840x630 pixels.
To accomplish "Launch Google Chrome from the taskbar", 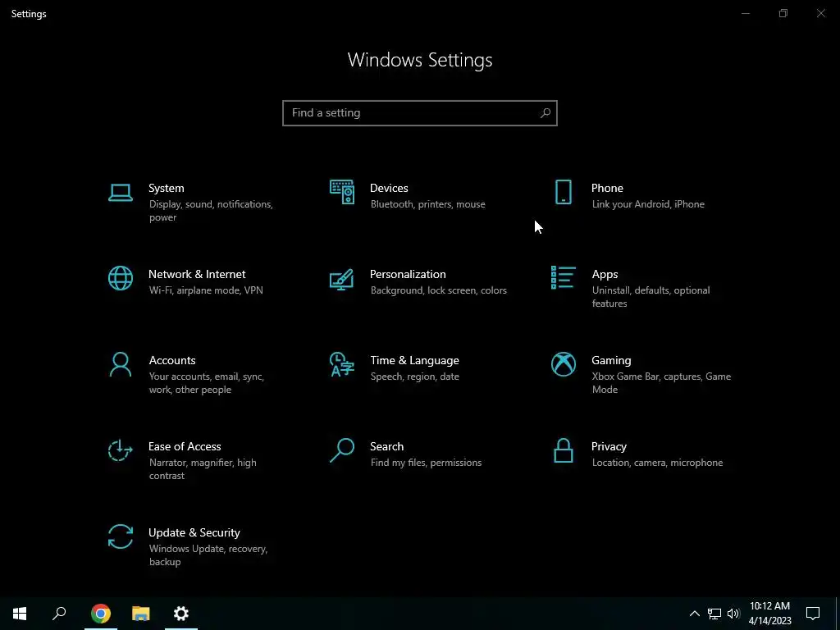I will [x=101, y=614].
